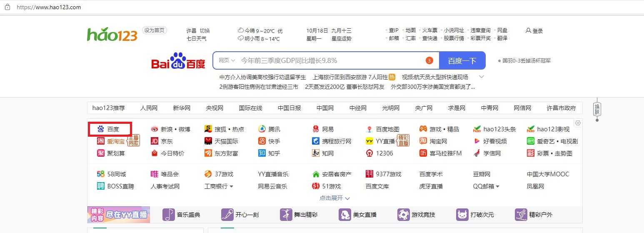Click the 切换 city switch link

205,31
